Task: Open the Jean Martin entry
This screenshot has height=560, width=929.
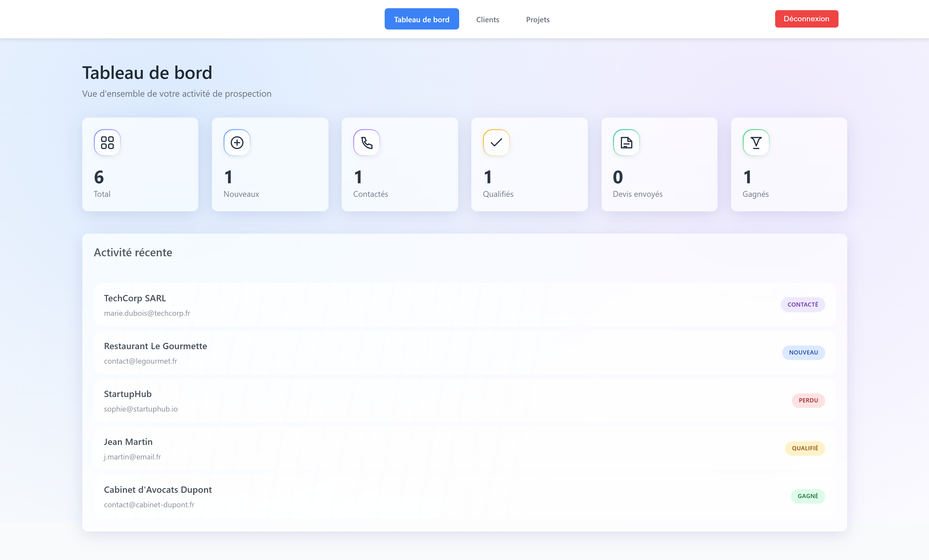Action: pyautogui.click(x=464, y=448)
